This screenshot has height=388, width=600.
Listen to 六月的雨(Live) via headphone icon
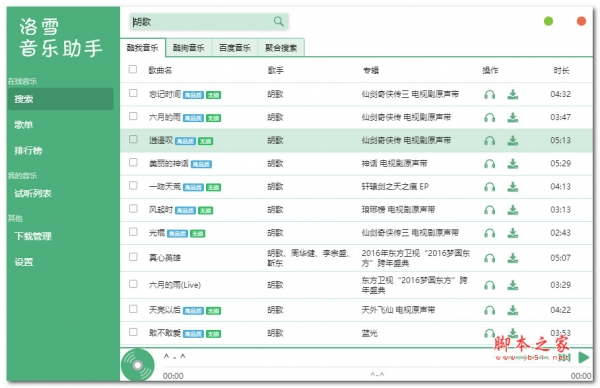489,285
